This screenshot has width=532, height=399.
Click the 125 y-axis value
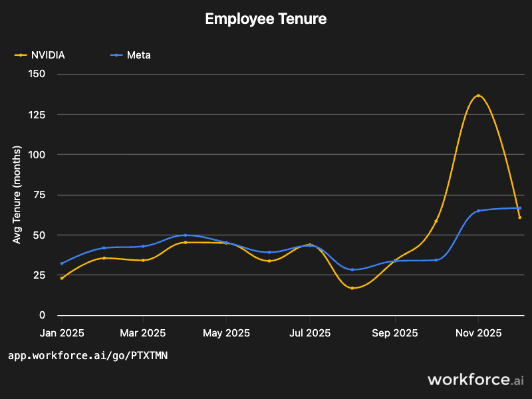[x=37, y=114]
